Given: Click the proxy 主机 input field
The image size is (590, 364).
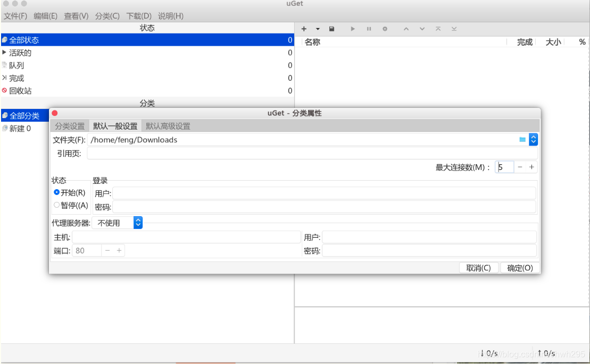Looking at the screenshot, I should pyautogui.click(x=187, y=237).
